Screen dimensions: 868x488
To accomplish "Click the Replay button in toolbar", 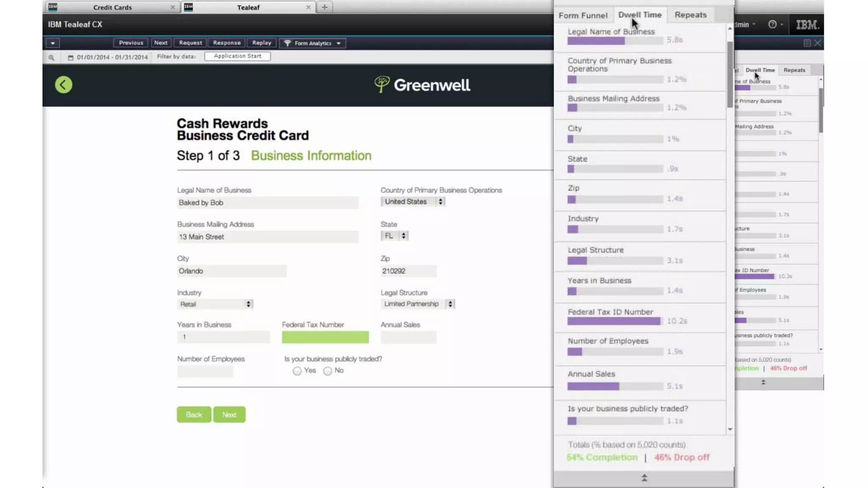I will tap(262, 43).
